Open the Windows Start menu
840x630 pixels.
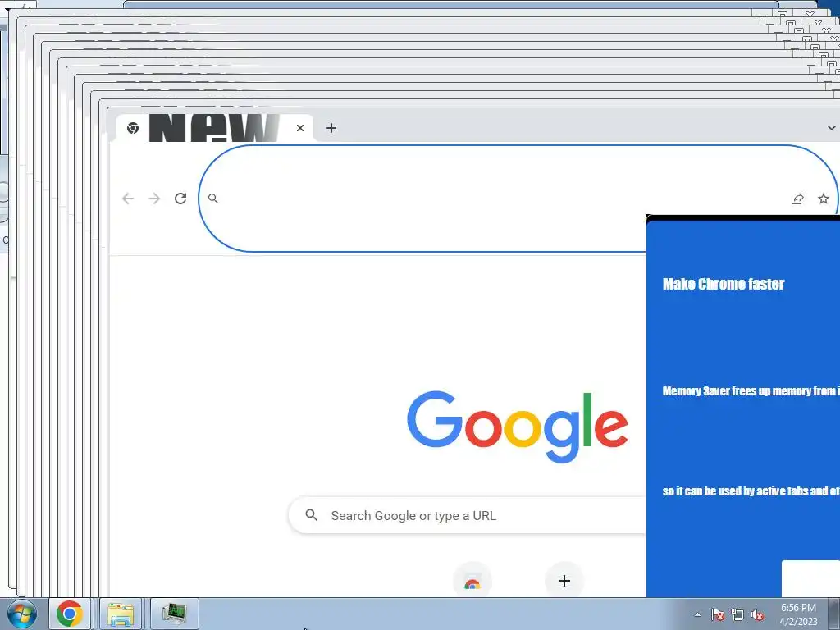[22, 614]
